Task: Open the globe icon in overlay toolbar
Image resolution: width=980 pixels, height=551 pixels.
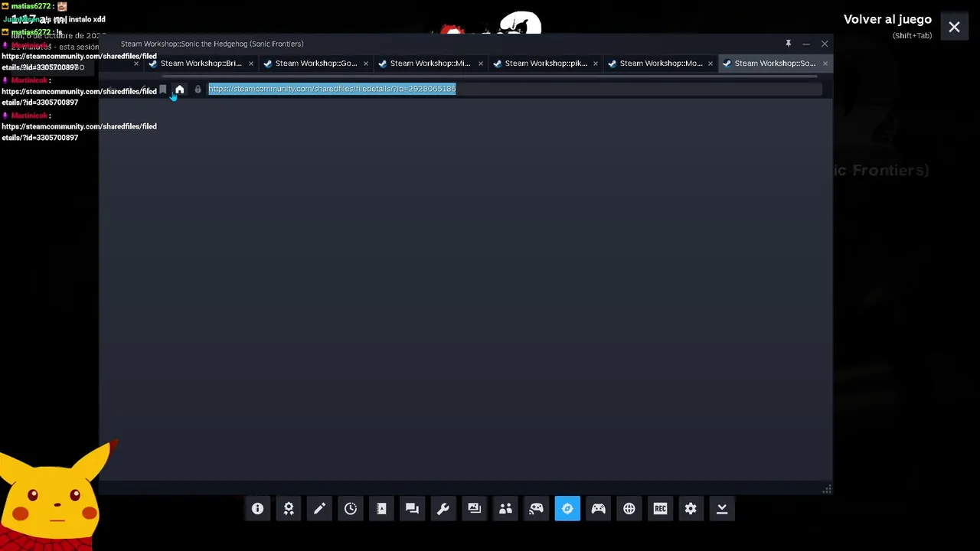Action: click(629, 509)
